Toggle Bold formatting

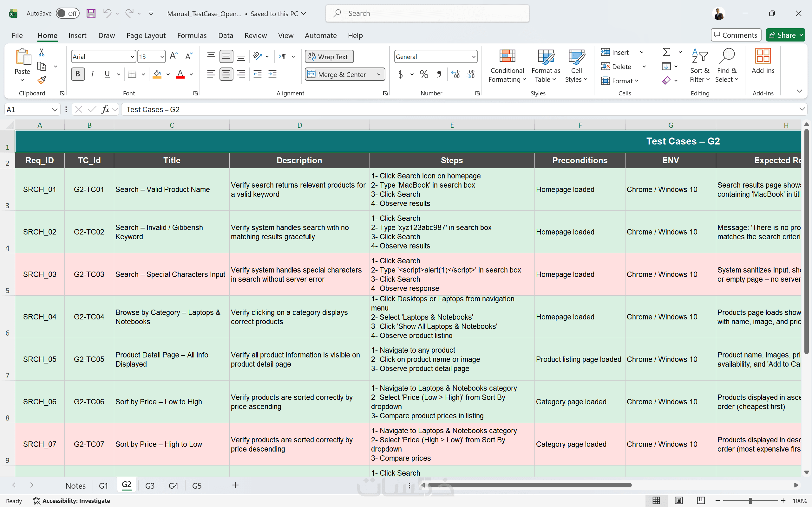(x=78, y=74)
